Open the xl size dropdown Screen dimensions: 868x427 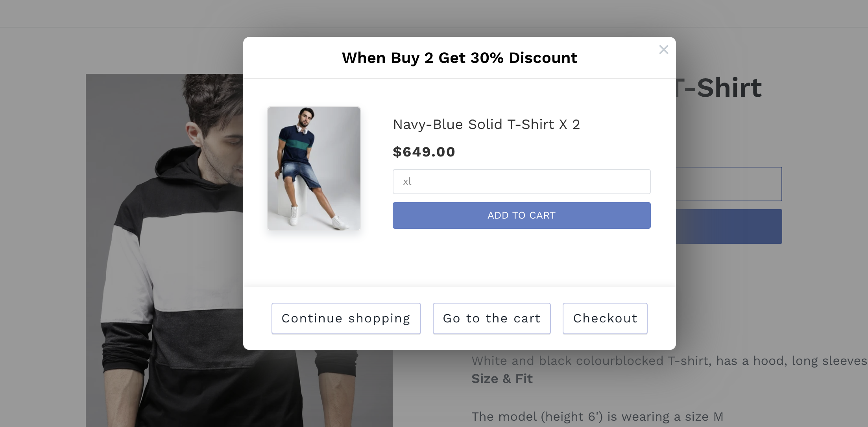click(521, 182)
